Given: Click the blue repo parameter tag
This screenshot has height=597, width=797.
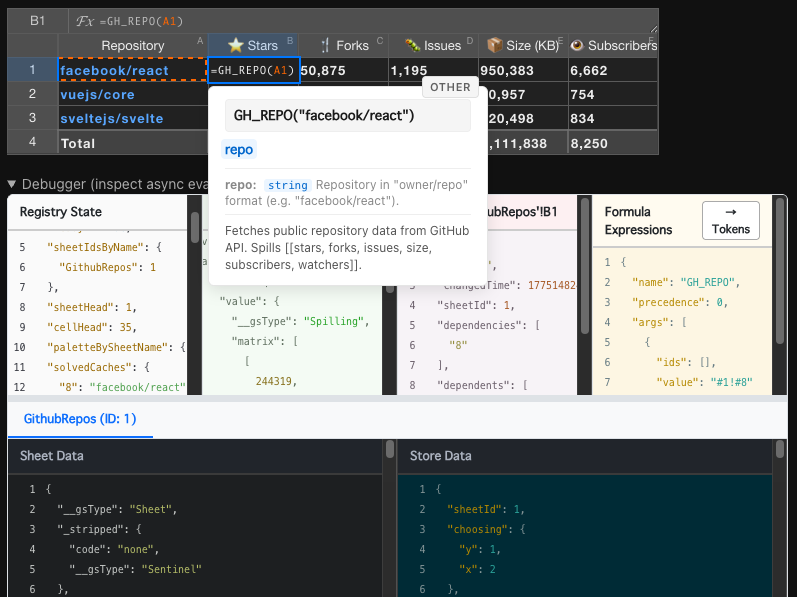Looking at the screenshot, I should (239, 150).
